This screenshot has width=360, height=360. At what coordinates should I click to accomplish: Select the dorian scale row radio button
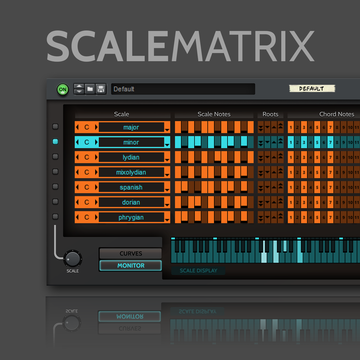point(55,202)
